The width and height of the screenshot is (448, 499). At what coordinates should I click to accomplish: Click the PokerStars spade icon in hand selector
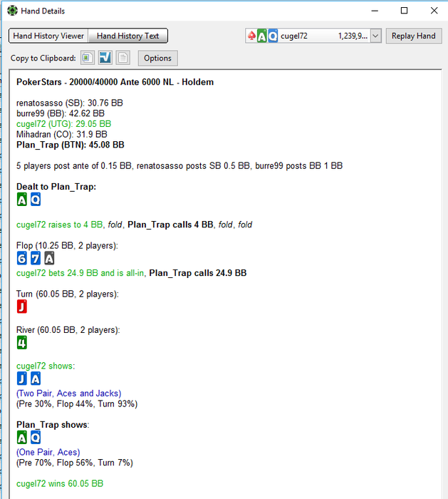coord(251,36)
